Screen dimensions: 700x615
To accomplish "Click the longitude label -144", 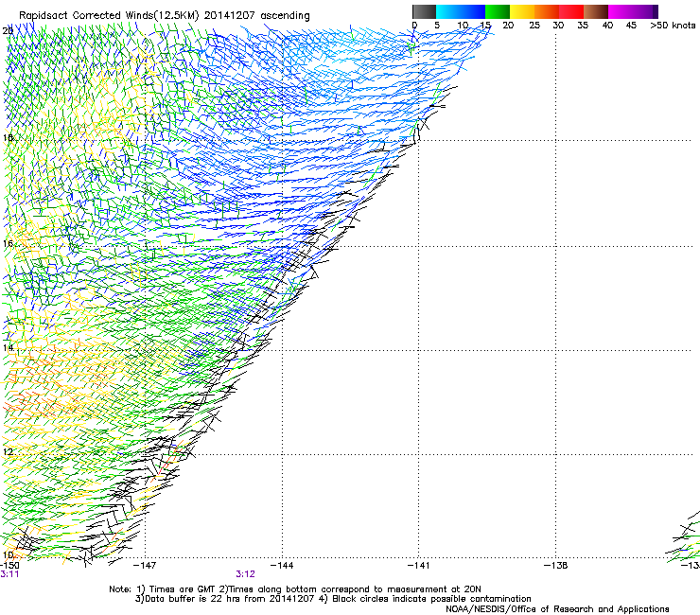I will [x=282, y=566].
